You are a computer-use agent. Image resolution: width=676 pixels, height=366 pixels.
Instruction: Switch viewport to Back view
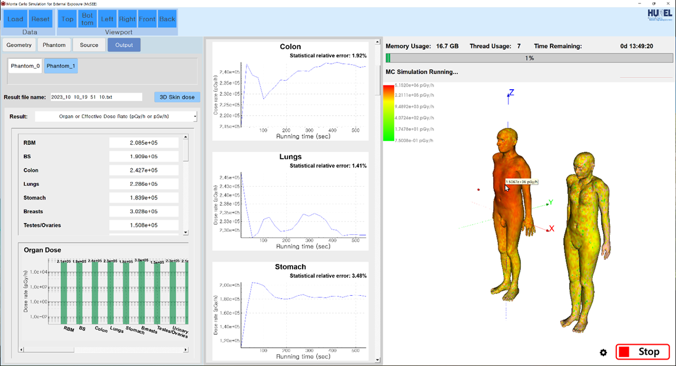(x=167, y=19)
